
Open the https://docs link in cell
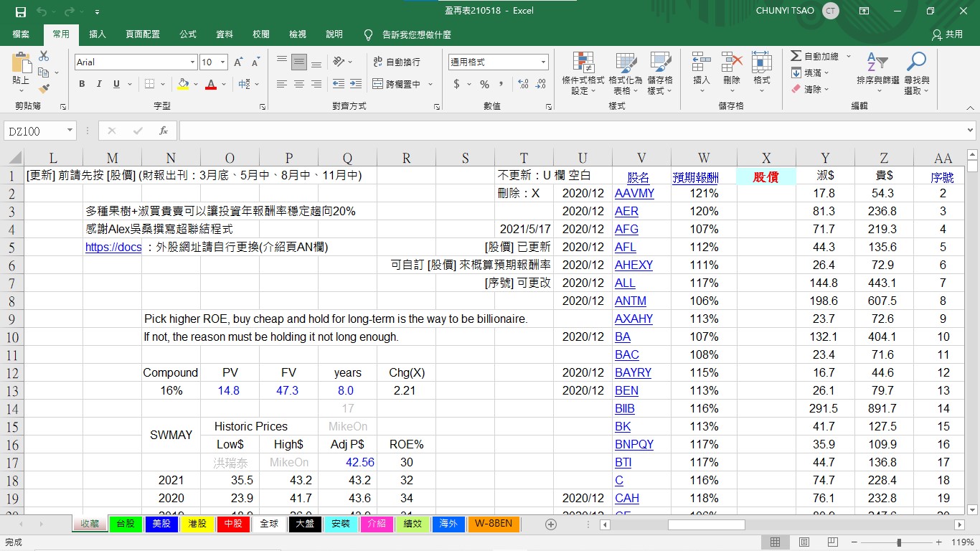click(x=113, y=248)
